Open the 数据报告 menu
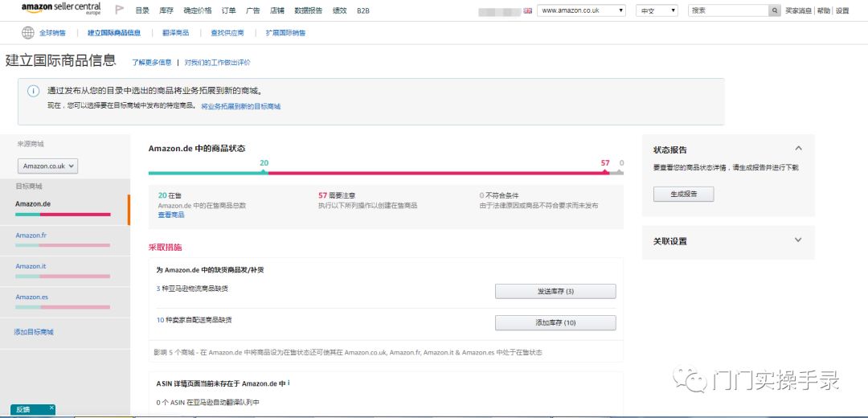This screenshot has height=418, width=868. pos(309,10)
